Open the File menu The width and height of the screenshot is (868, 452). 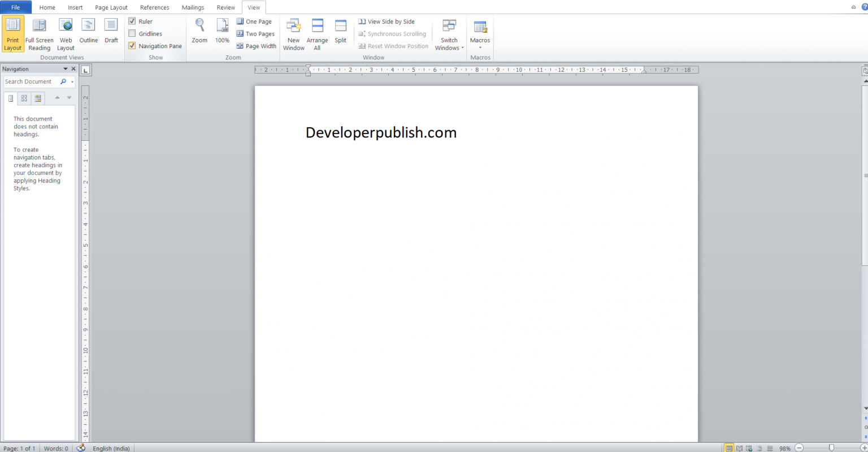pyautogui.click(x=16, y=7)
